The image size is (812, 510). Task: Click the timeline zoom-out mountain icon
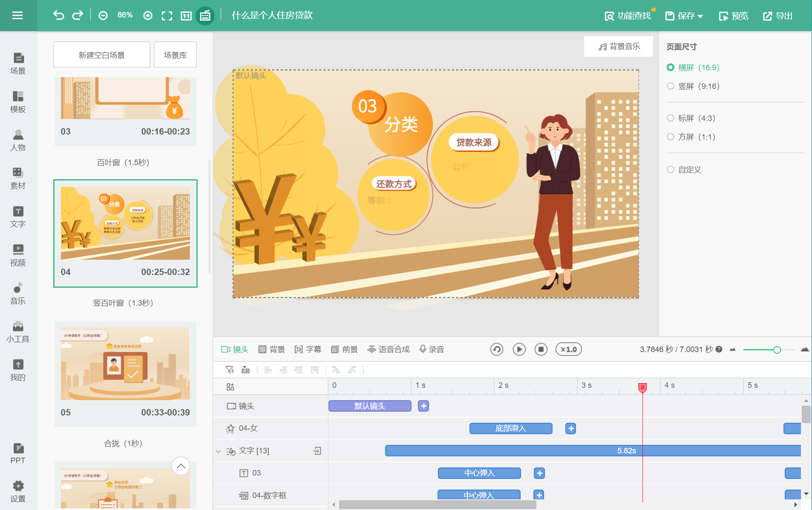click(x=732, y=350)
